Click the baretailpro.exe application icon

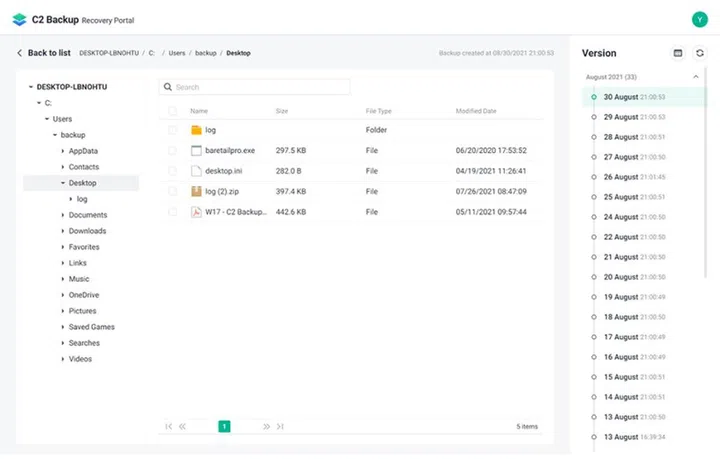coord(196,151)
